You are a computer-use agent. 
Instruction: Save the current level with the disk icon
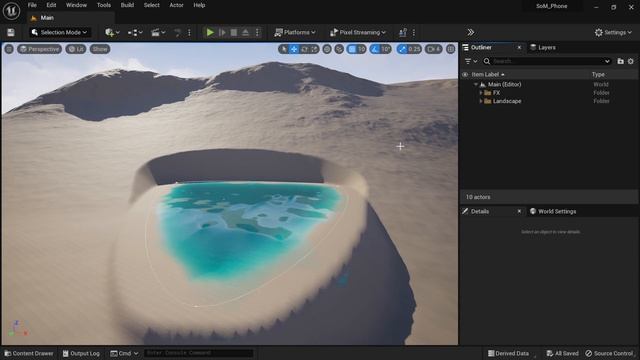tap(11, 33)
